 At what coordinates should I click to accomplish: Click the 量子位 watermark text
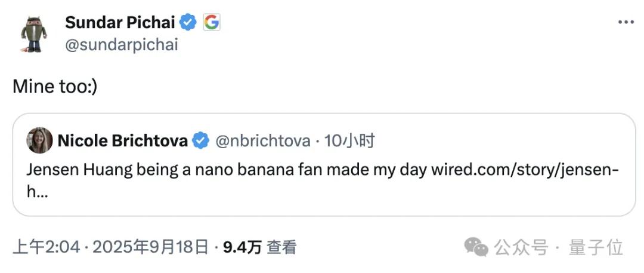596,247
